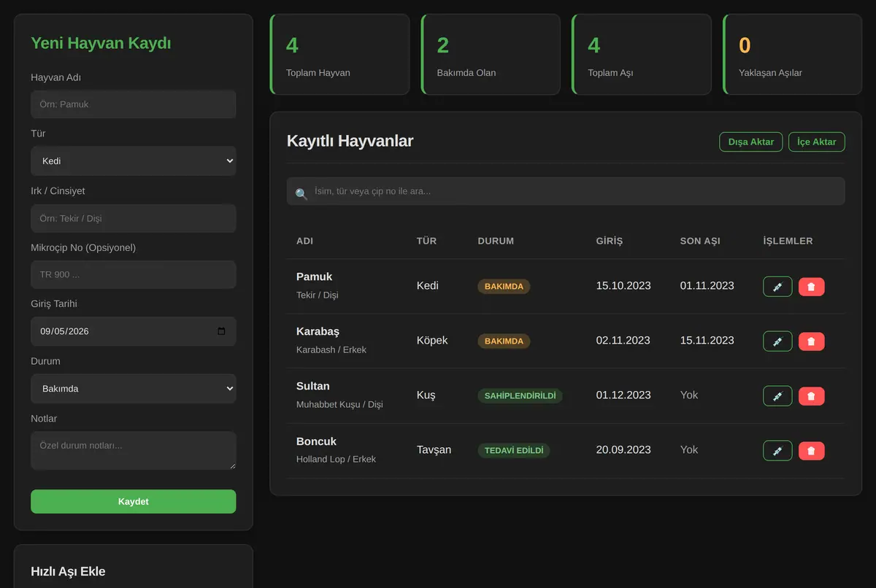Click syringe icon in Karabaş row
Image resolution: width=876 pixels, height=588 pixels.
777,341
